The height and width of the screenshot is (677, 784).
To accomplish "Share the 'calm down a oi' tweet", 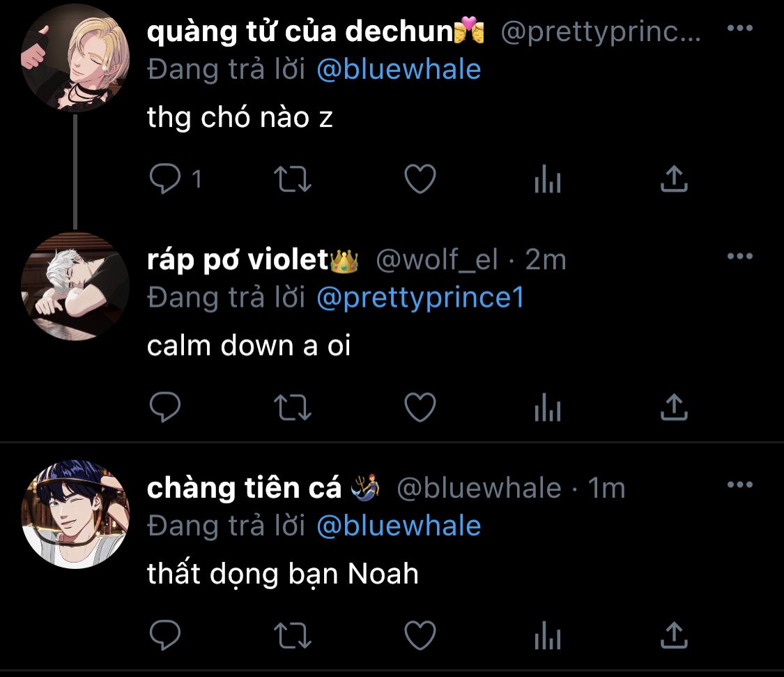I will 674,406.
